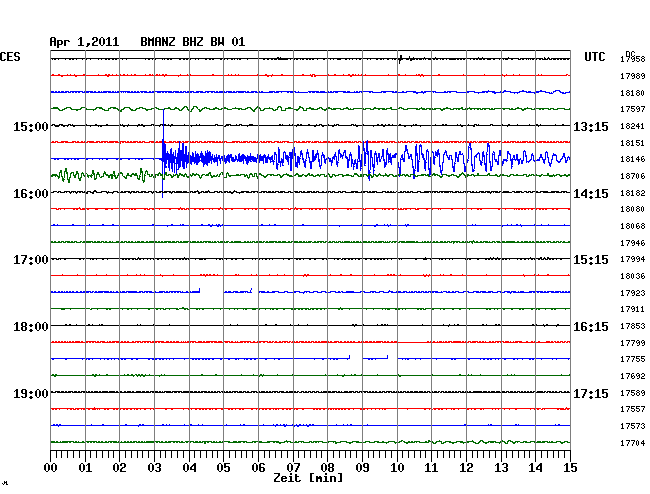Click the DC value 18180
The height and width of the screenshot is (494, 650).
(x=633, y=93)
